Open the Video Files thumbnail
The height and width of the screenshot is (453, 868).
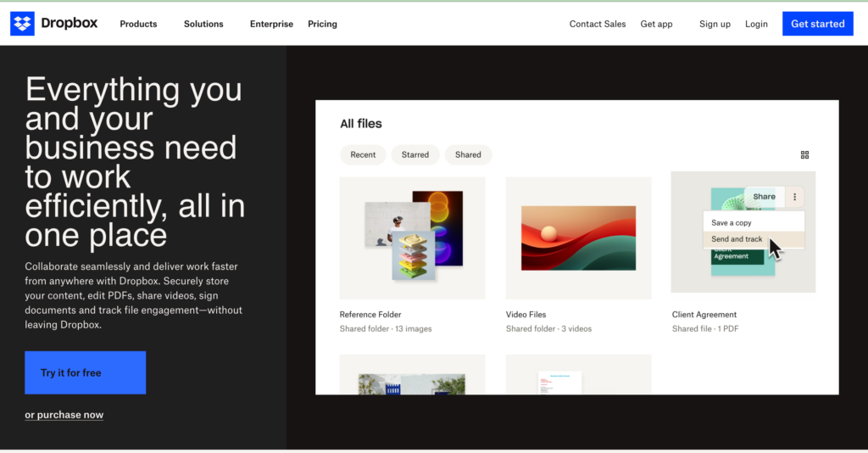click(578, 238)
